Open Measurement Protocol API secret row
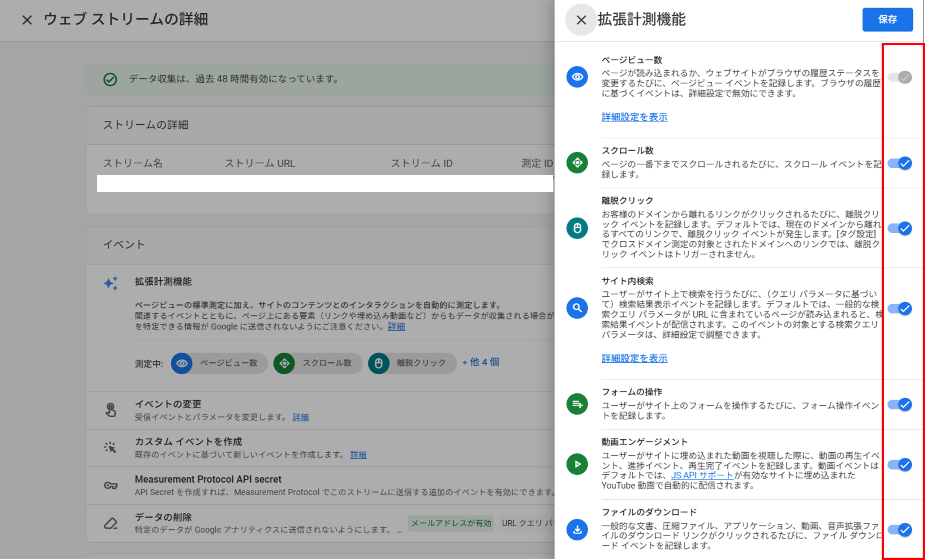 pos(208,479)
